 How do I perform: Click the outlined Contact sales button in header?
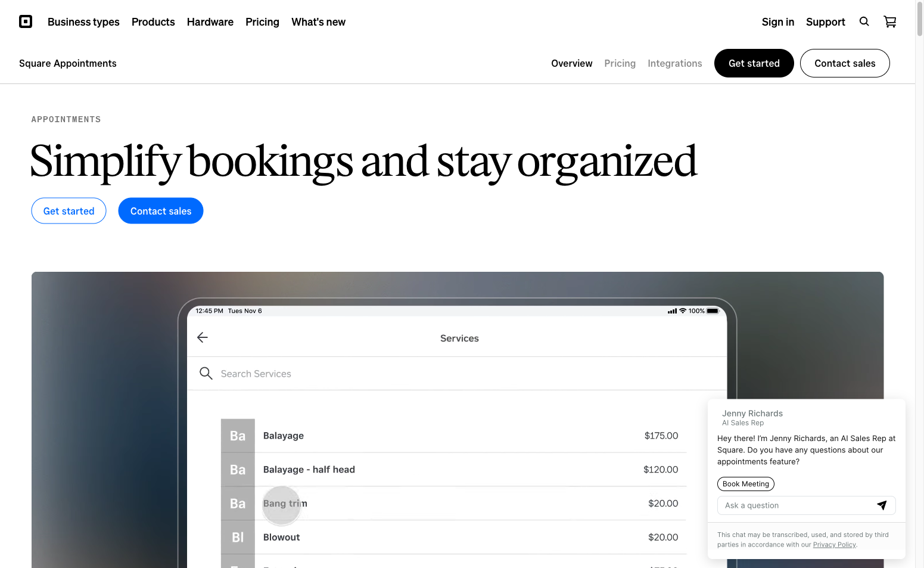(845, 63)
